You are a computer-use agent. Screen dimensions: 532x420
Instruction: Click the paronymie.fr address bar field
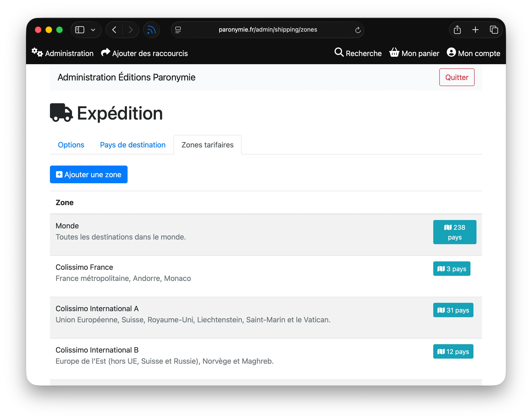point(268,30)
